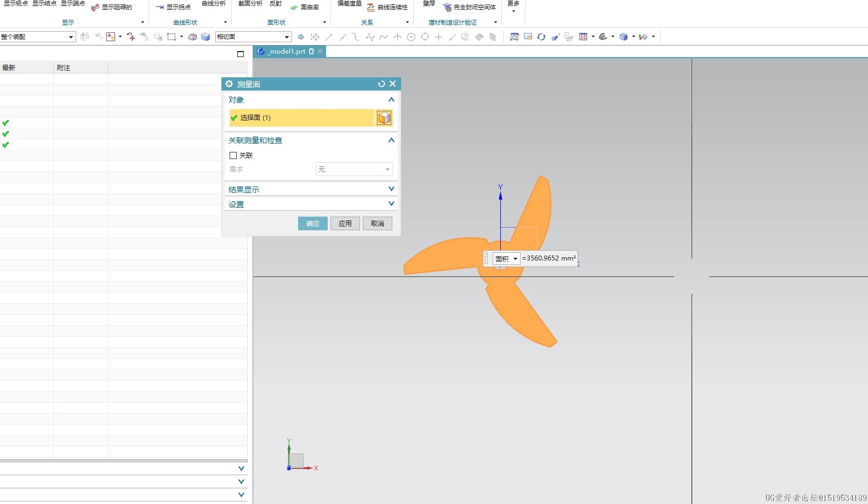Click the zoom fit view icon

click(x=514, y=37)
